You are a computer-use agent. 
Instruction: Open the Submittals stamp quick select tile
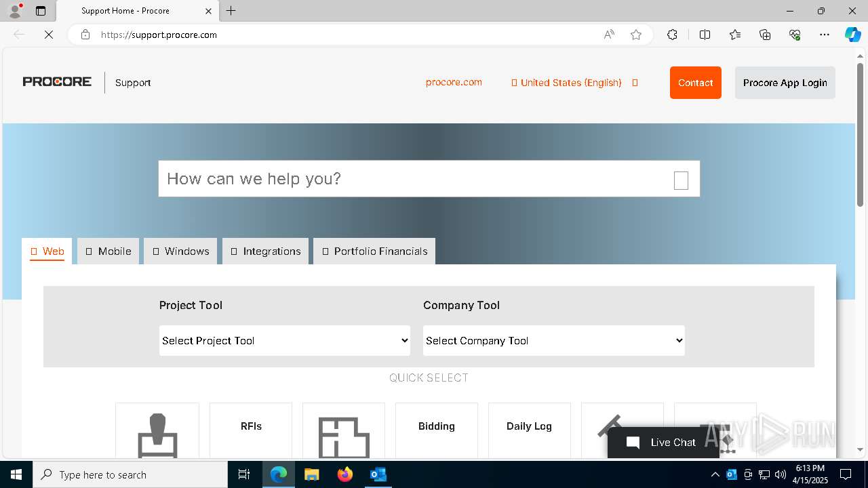157,430
